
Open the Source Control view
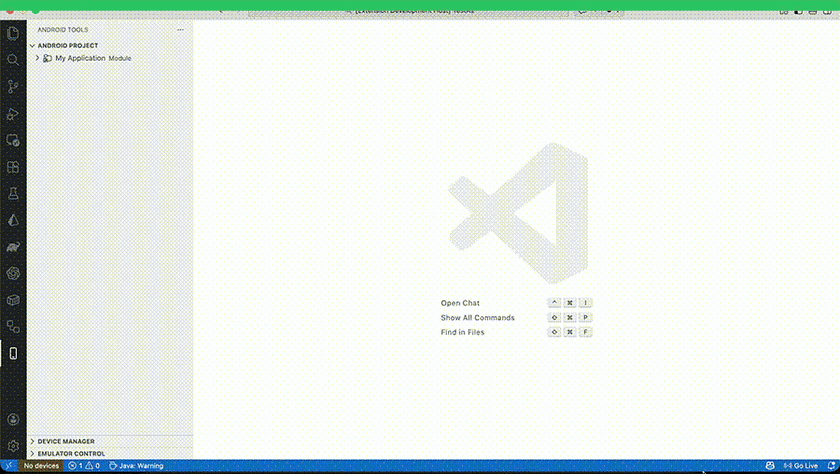(x=13, y=87)
